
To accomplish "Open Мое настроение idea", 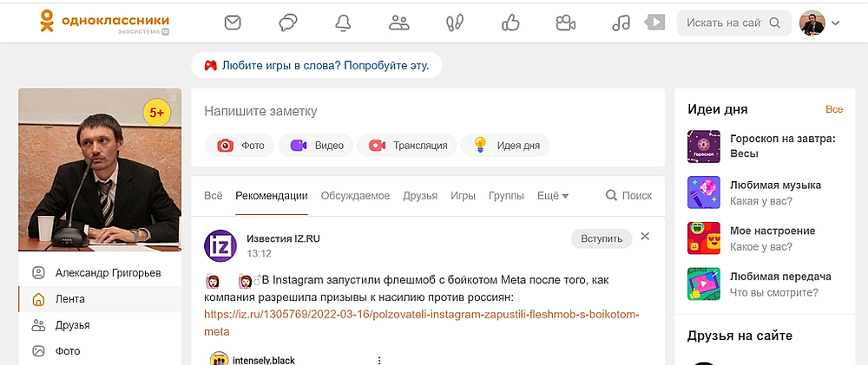I will 773,231.
